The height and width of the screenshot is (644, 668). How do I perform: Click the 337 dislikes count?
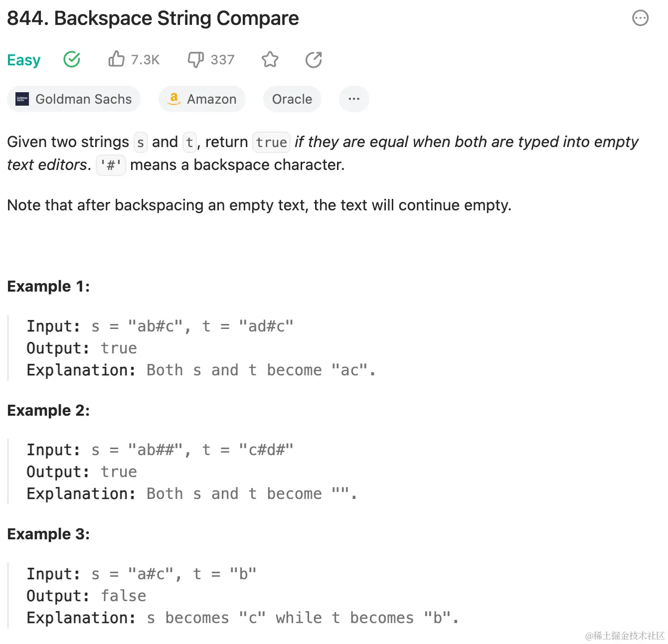click(222, 60)
